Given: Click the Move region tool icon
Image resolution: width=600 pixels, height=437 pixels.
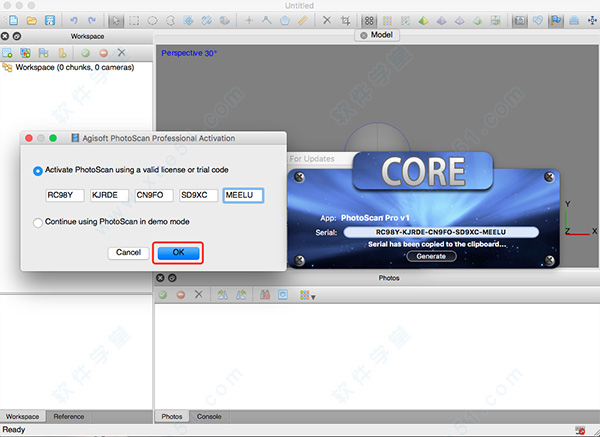Looking at the screenshot, I should pyautogui.click(x=188, y=20).
